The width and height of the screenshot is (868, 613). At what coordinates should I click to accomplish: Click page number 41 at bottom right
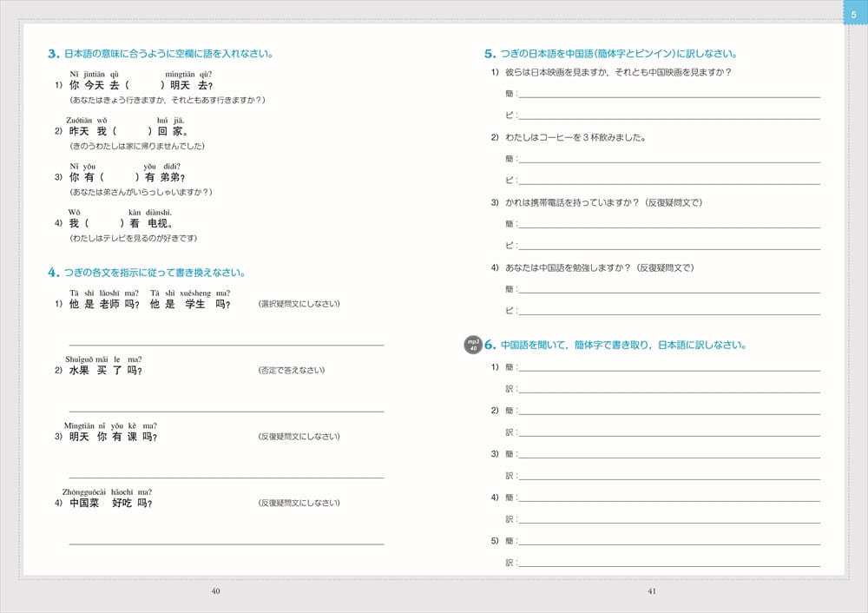click(652, 592)
